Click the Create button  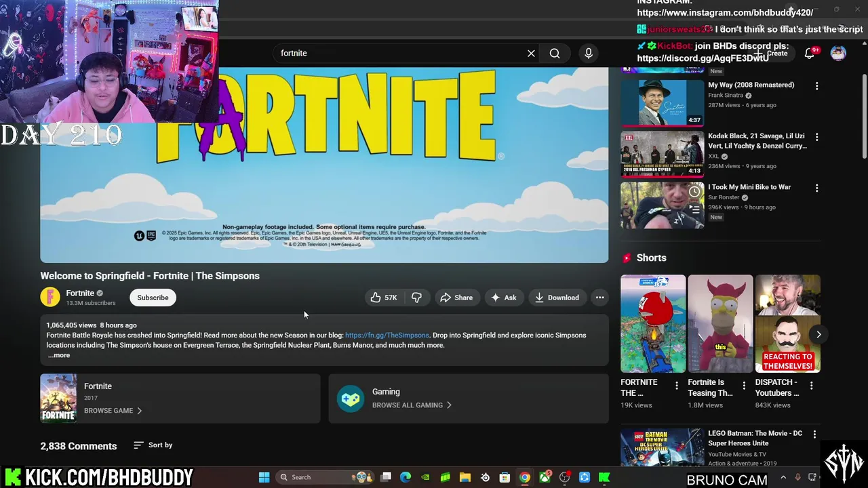772,54
